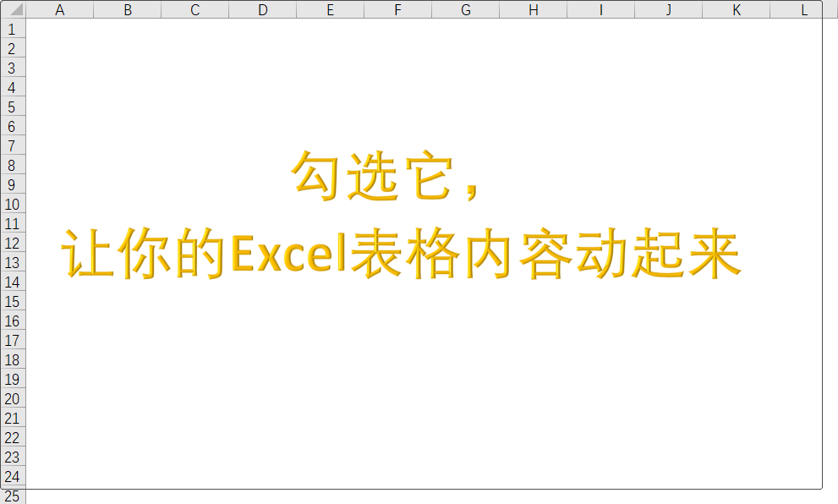
Task: Select row 9 header
Action: pyautogui.click(x=13, y=184)
